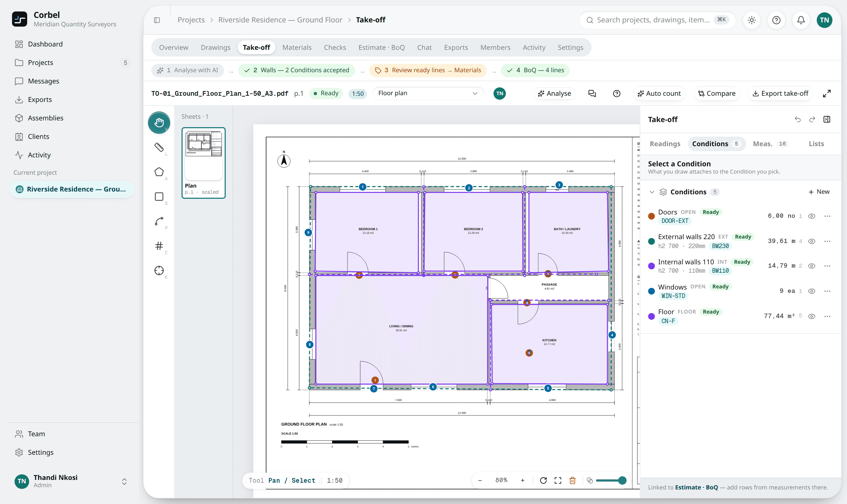Screen dimensions: 847x504
Task: Expand the Thandi Nkosi account switcher
Action: (x=124, y=481)
